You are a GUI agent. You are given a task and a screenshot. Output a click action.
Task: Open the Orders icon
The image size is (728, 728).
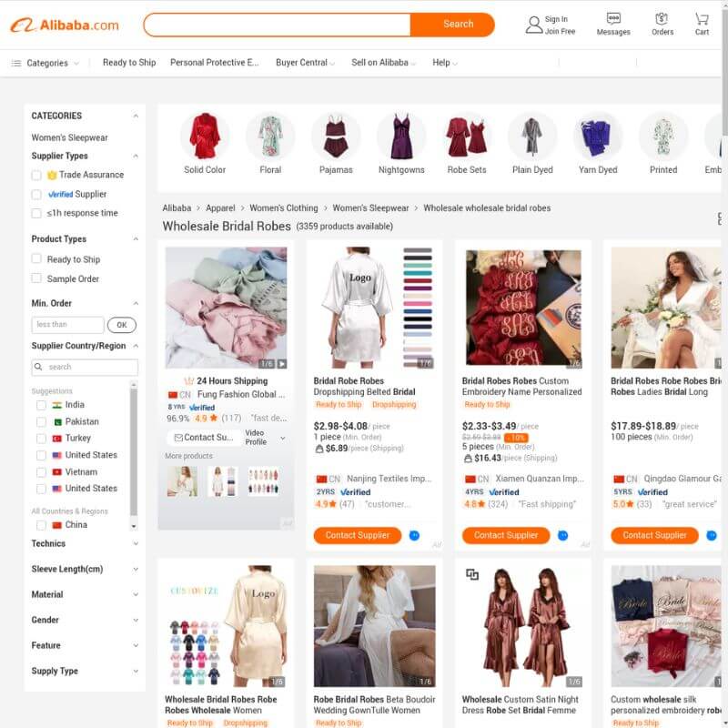(662, 19)
